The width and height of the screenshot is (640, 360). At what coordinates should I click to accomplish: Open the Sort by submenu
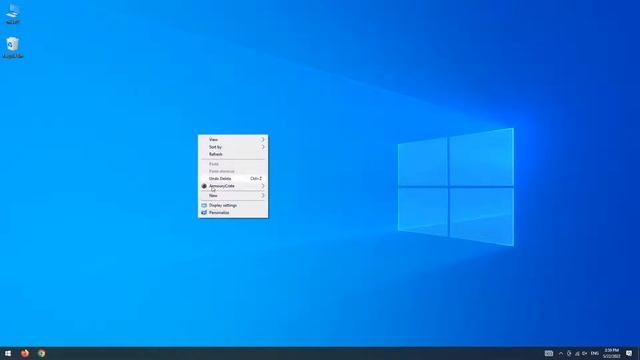(x=233, y=147)
